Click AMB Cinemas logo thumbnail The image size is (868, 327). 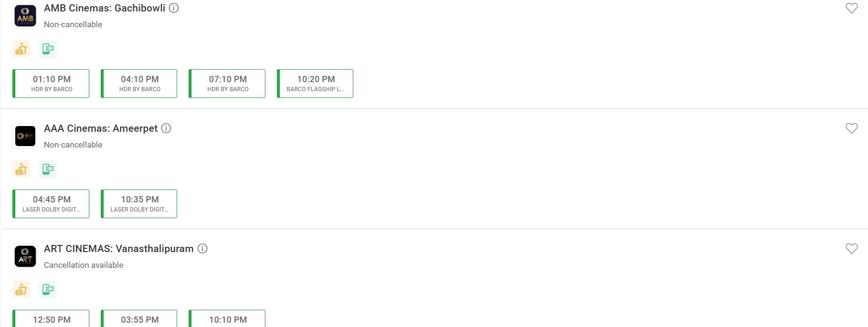pyautogui.click(x=25, y=16)
